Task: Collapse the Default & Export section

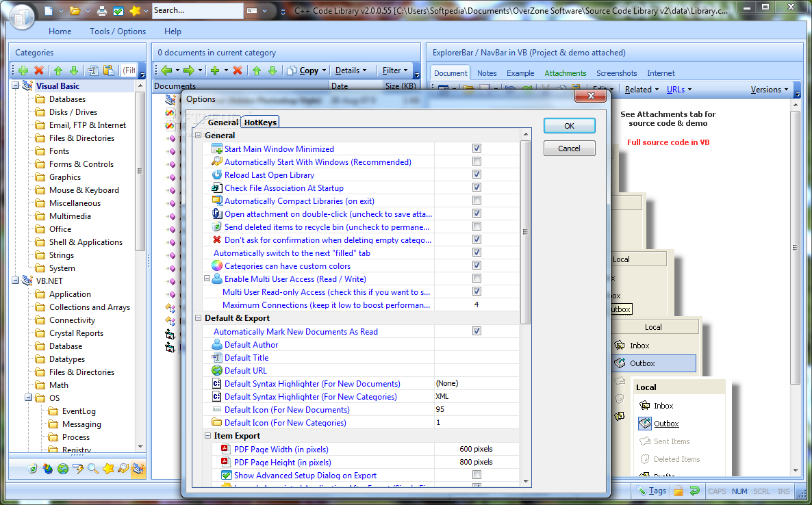Action: click(x=198, y=318)
